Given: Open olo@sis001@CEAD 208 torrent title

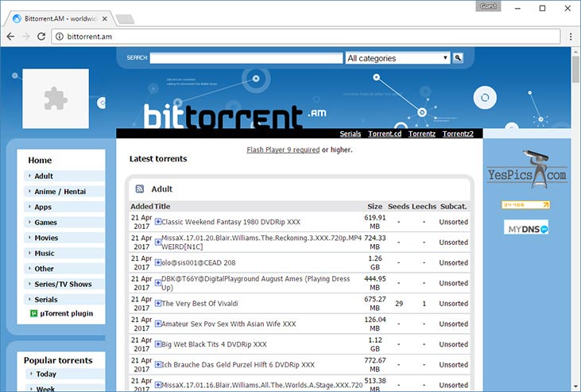Looking at the screenshot, I should (199, 262).
